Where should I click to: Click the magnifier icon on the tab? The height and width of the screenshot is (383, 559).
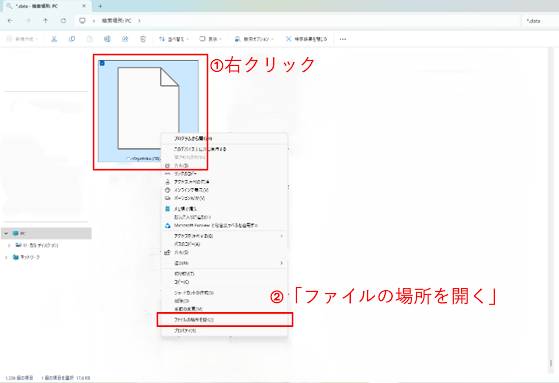coord(9,6)
